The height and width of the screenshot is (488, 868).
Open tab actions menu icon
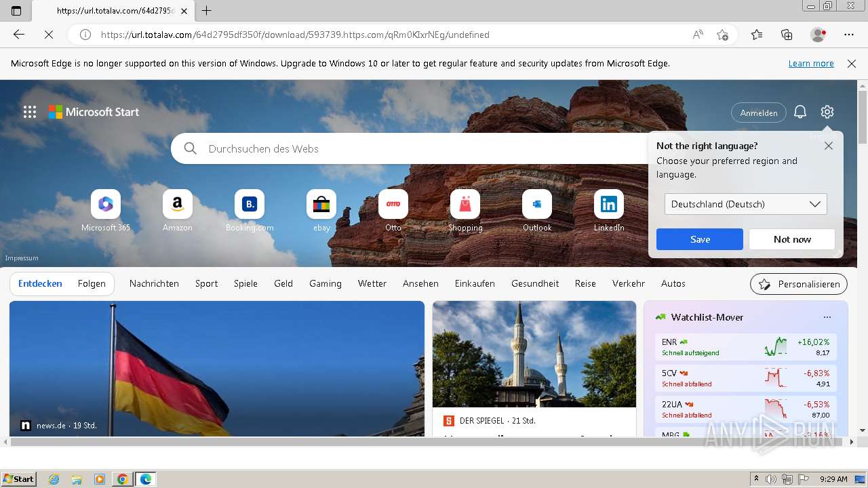[x=16, y=11]
